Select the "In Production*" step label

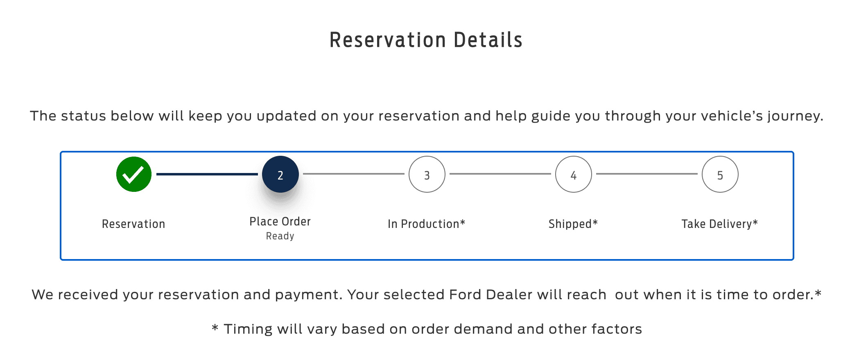coord(427,224)
